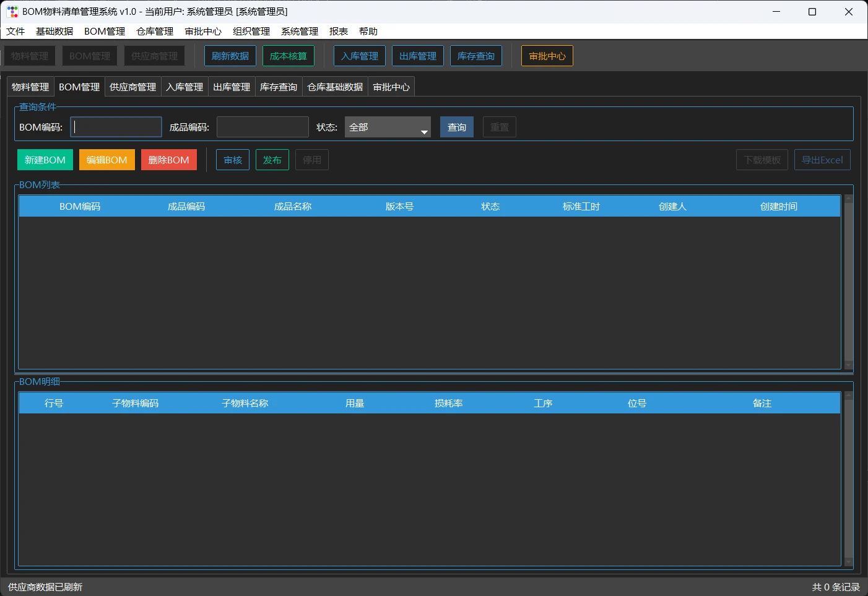The image size is (868, 596).
Task: Click the BOM列表 vertical scrollbar
Action: [x=848, y=282]
